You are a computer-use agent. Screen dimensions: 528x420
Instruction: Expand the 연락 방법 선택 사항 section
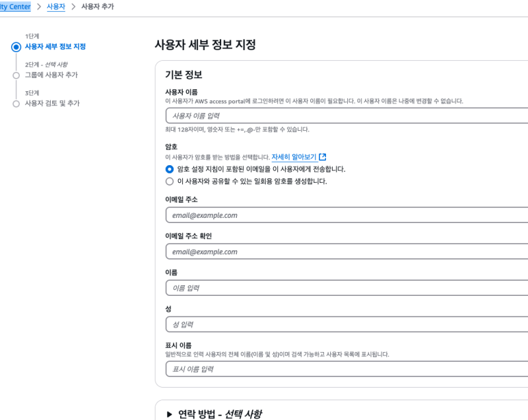pos(170,414)
